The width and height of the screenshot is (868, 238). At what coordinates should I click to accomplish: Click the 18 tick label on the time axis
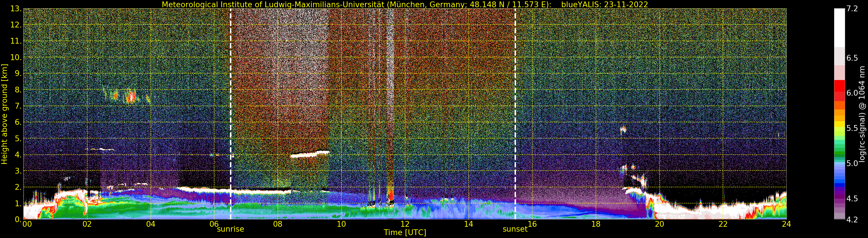click(596, 224)
